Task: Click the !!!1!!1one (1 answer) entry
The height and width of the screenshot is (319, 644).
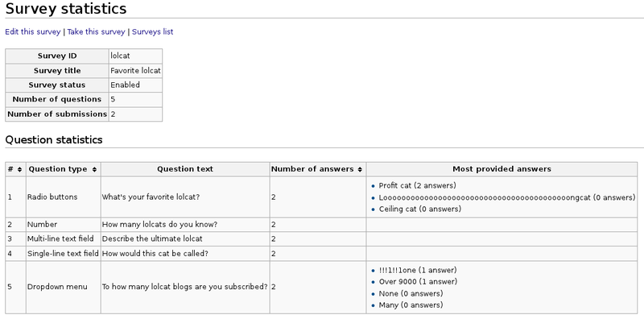Action: [418, 271]
